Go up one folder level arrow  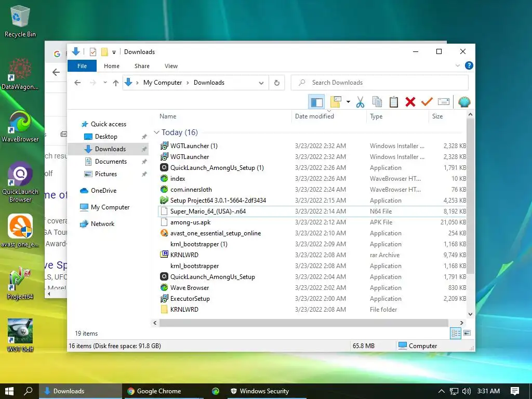click(x=116, y=83)
